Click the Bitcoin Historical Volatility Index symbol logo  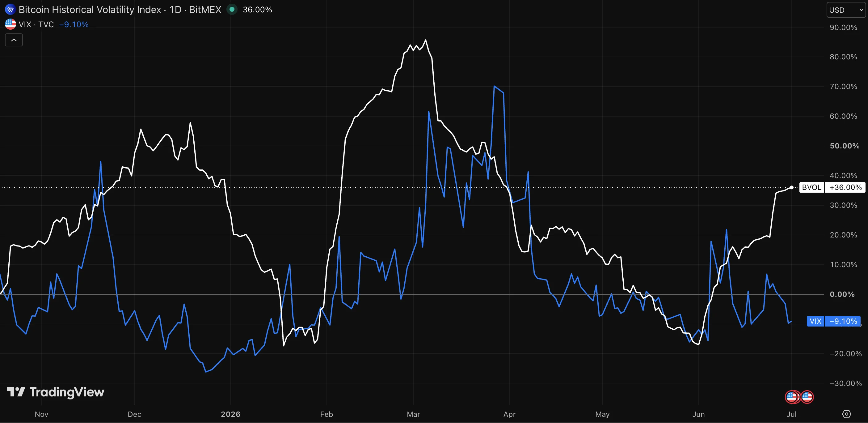coord(10,10)
